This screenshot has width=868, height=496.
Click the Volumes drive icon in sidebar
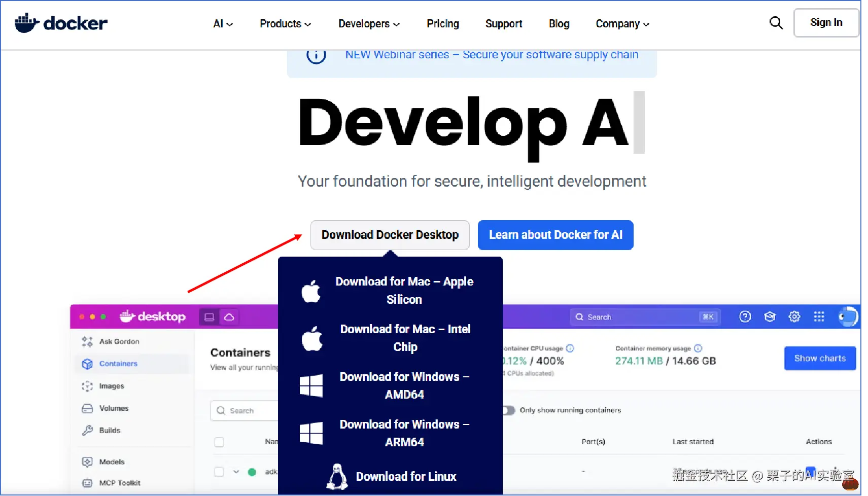coord(87,408)
